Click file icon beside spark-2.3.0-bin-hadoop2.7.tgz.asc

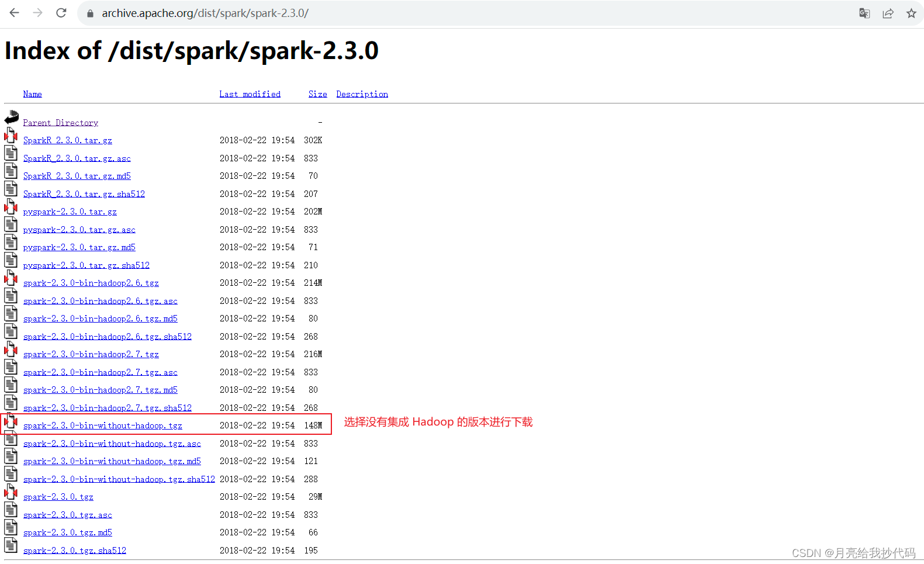coord(11,368)
